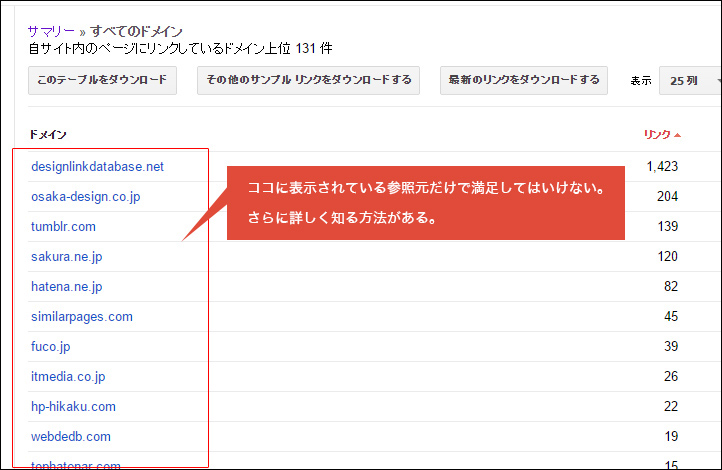Open itmedia.co.jp domain link
This screenshot has height=470, width=722.
(x=68, y=377)
